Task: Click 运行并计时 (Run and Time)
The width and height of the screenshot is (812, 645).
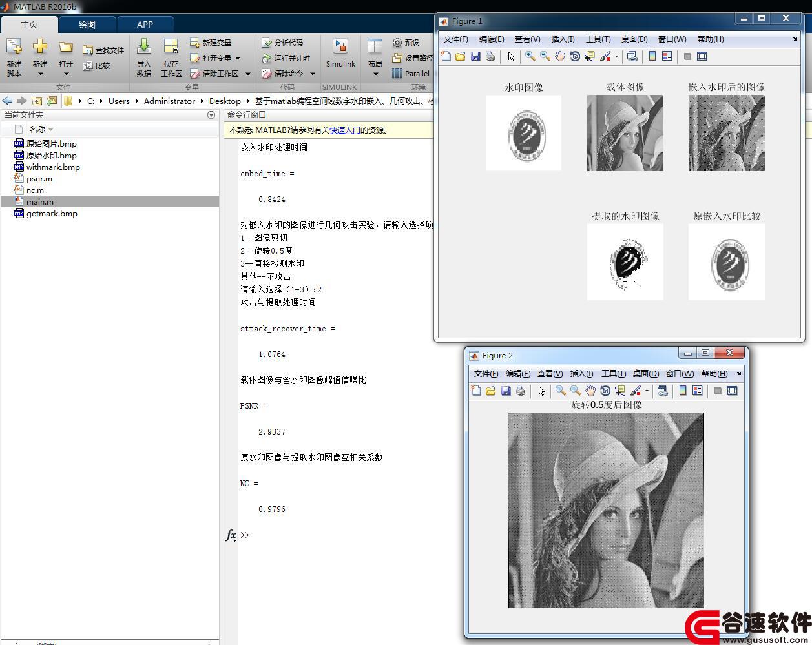Action: [x=286, y=58]
